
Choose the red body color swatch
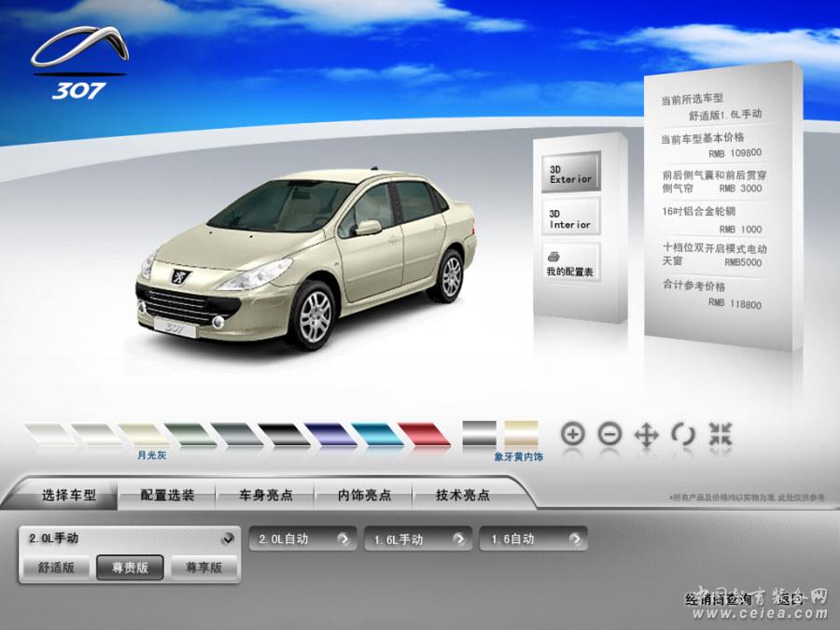tap(424, 434)
